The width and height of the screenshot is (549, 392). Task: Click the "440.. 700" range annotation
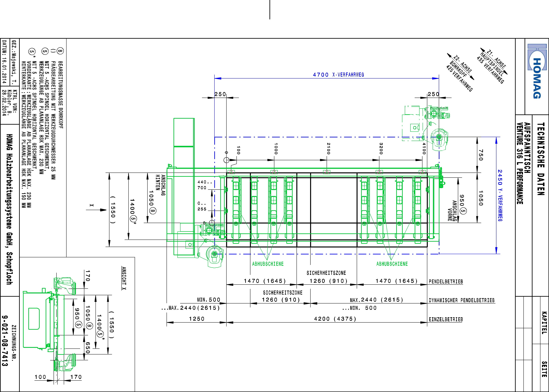click(x=205, y=185)
